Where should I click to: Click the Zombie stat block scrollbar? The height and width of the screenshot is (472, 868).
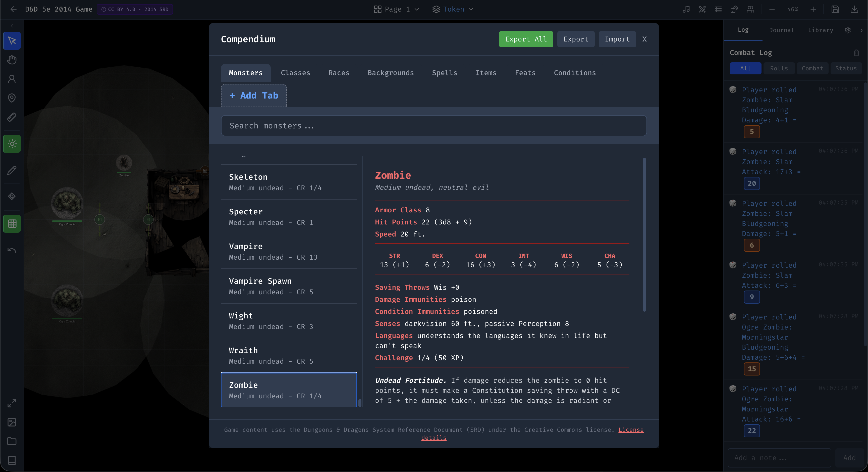(x=644, y=235)
